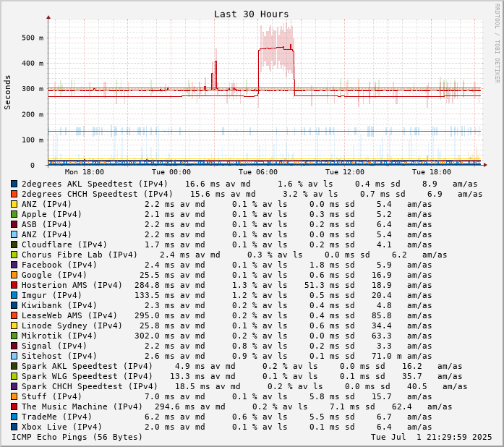Click the '200 m' y-axis tick label
Image resolution: width=504 pixels, height=447 pixels.
point(33,114)
